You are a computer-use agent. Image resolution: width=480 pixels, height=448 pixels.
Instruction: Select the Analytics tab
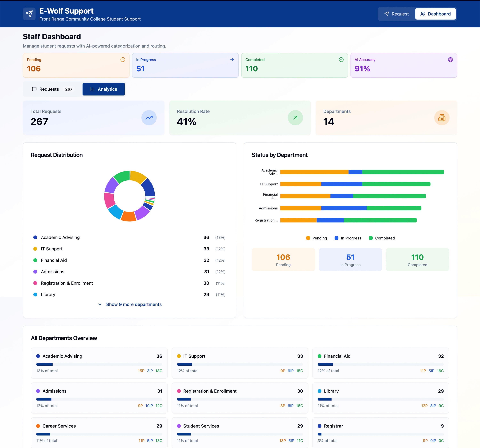(x=104, y=89)
